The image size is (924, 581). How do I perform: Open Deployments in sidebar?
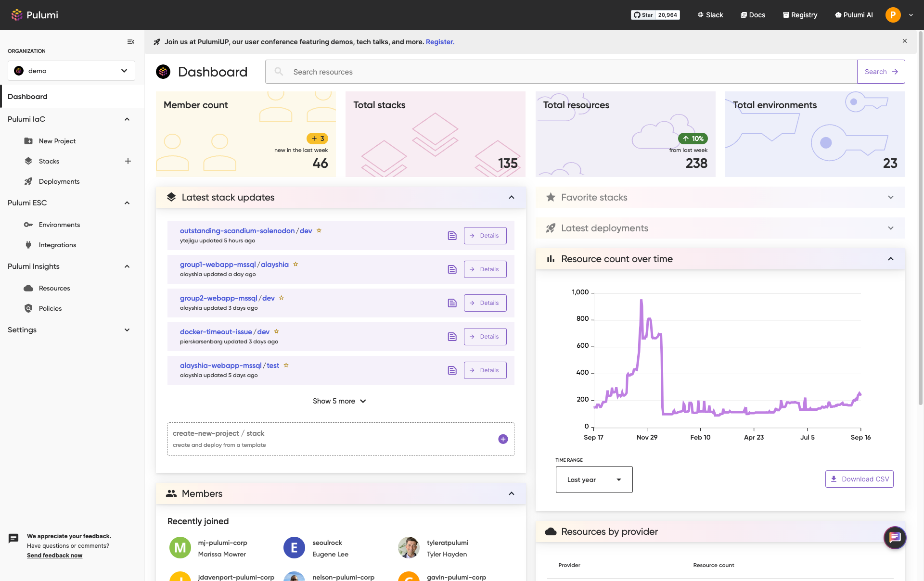click(x=59, y=181)
